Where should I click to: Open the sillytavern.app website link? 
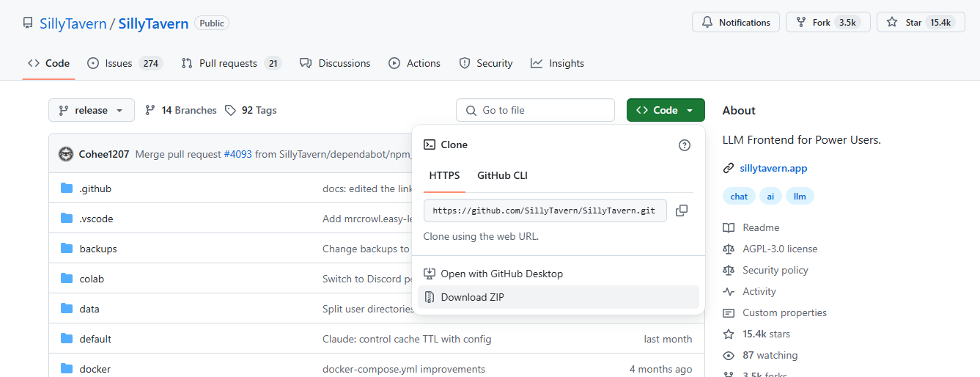[774, 168]
